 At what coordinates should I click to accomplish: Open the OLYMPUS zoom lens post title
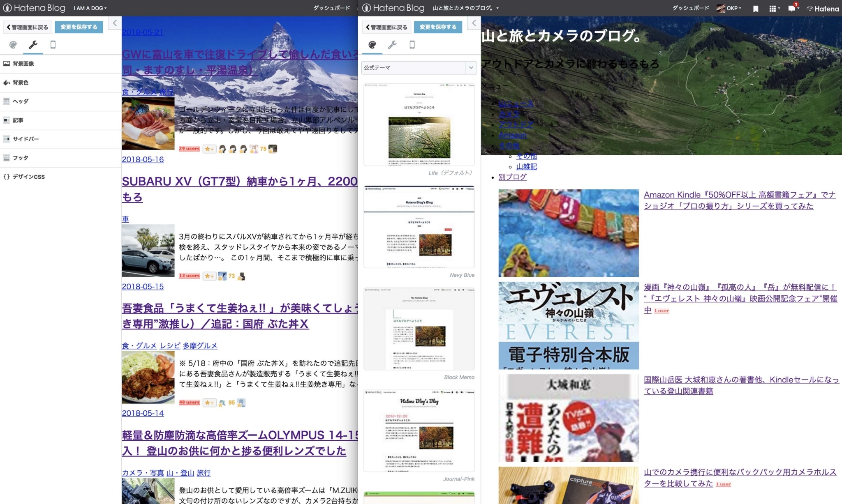240,443
